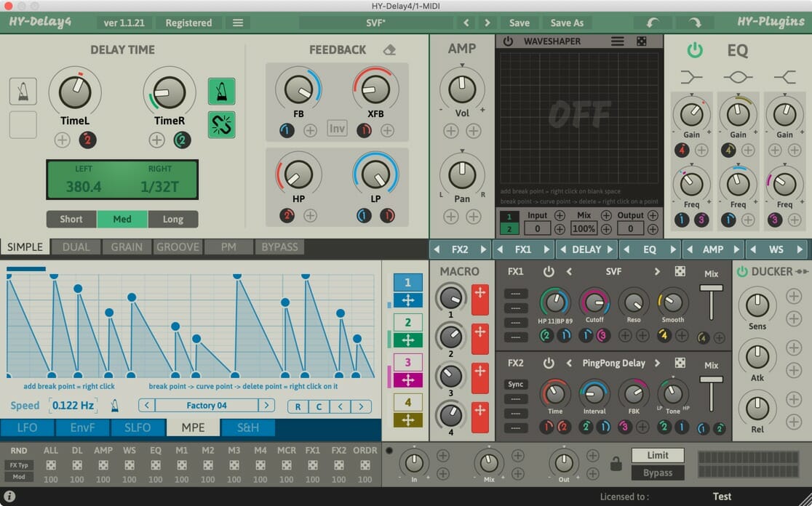The height and width of the screenshot is (506, 812).
Task: Toggle the Inv feedback invert button
Action: click(x=337, y=128)
